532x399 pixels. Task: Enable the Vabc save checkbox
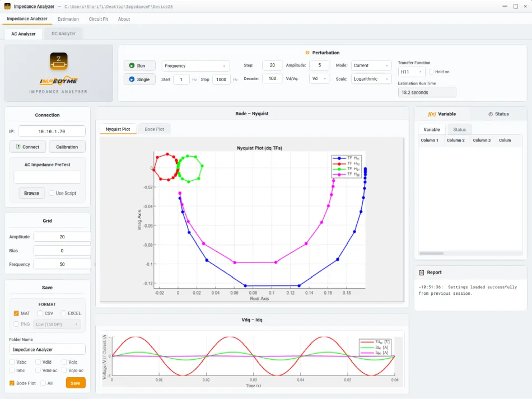coord(12,362)
